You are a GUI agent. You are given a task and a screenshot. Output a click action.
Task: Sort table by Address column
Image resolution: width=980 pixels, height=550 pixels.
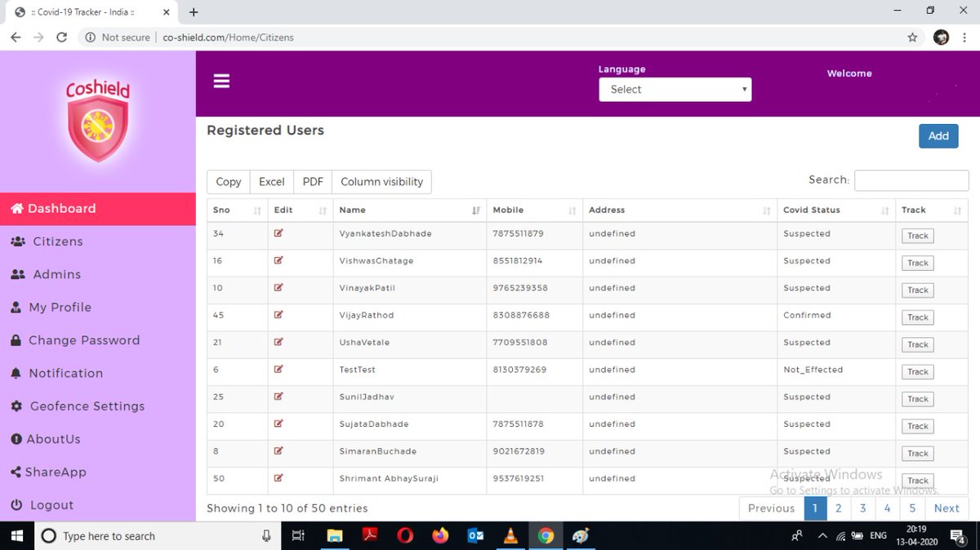pos(680,211)
